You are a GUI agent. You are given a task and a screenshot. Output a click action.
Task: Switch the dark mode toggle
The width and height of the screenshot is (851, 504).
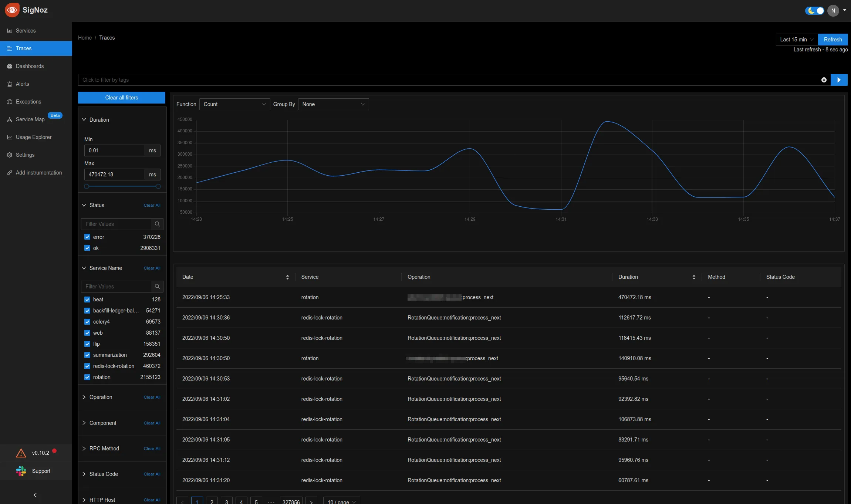(814, 10)
